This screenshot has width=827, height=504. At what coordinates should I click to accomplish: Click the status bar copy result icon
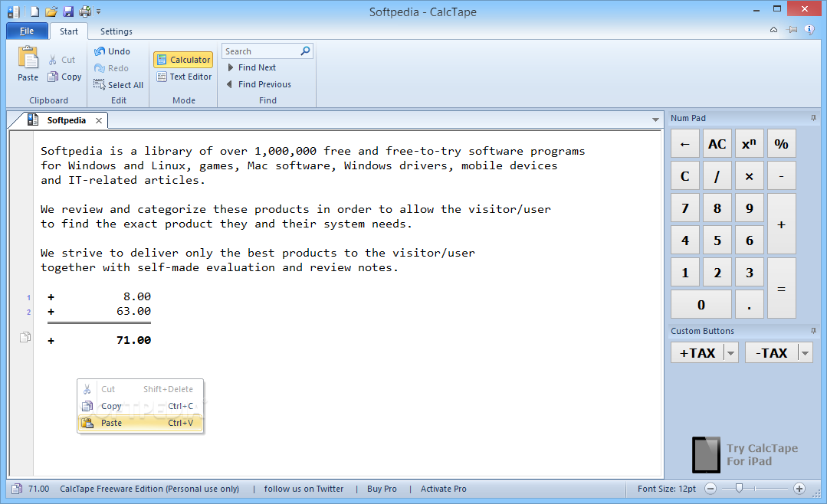[16, 489]
